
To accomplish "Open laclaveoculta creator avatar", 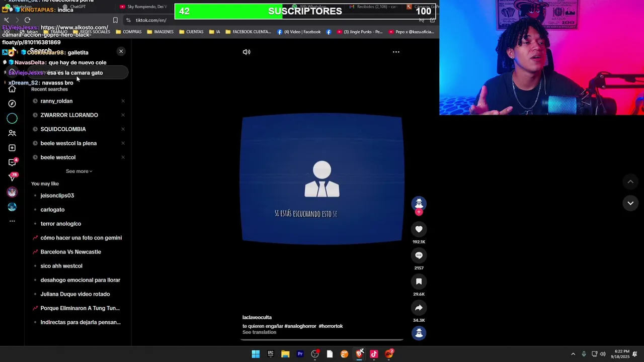I will pos(419,203).
